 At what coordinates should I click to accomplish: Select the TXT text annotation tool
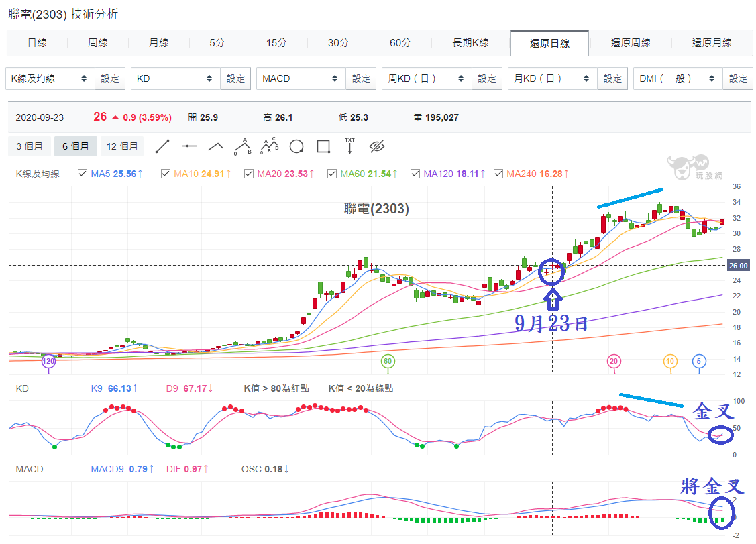(x=350, y=146)
